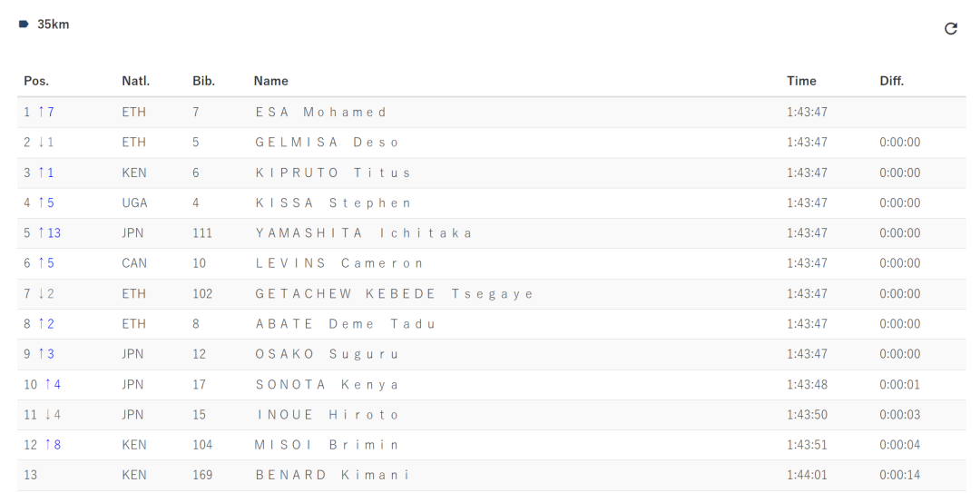Image resolution: width=980 pixels, height=493 pixels.
Task: Select KIPRUTO Titus in the results
Action: 332,173
